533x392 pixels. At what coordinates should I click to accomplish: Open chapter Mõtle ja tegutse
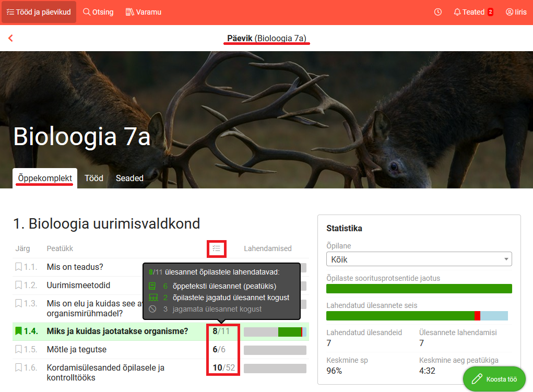[77, 349]
